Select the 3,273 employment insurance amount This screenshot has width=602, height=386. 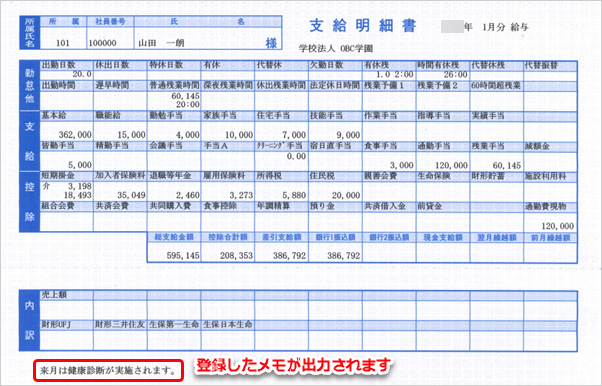coord(241,195)
